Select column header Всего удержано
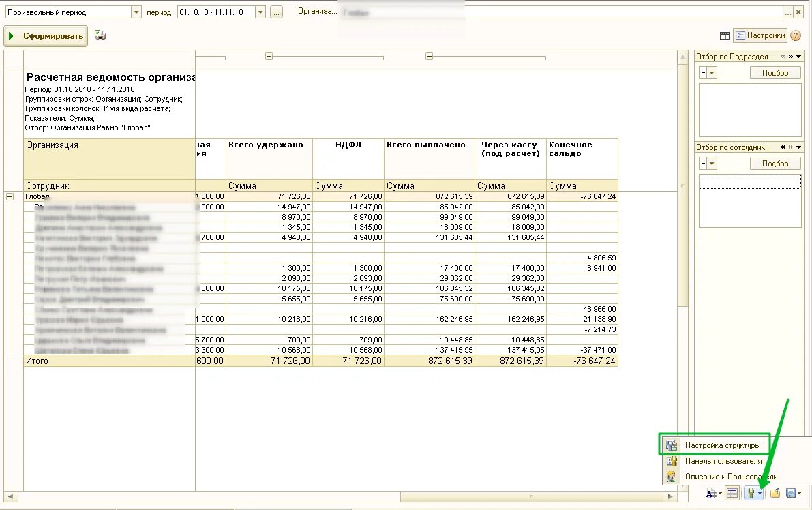812x510 pixels. click(269, 158)
